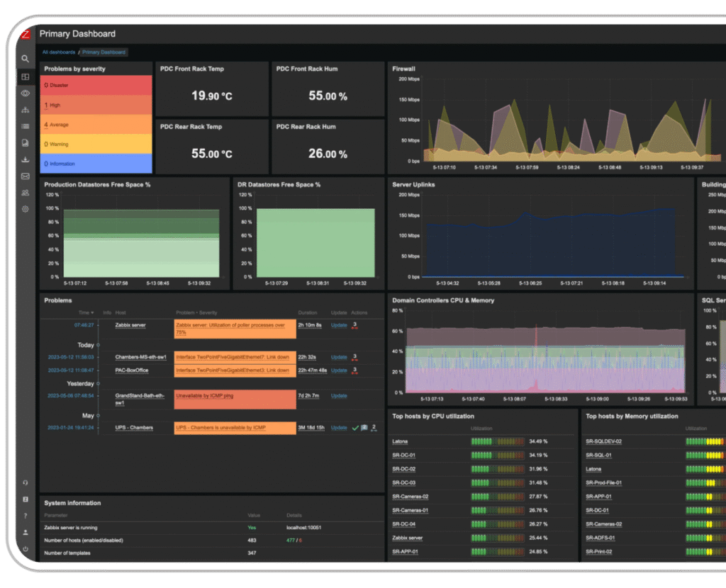
Task: Open the User settings person icon
Action: point(25,533)
